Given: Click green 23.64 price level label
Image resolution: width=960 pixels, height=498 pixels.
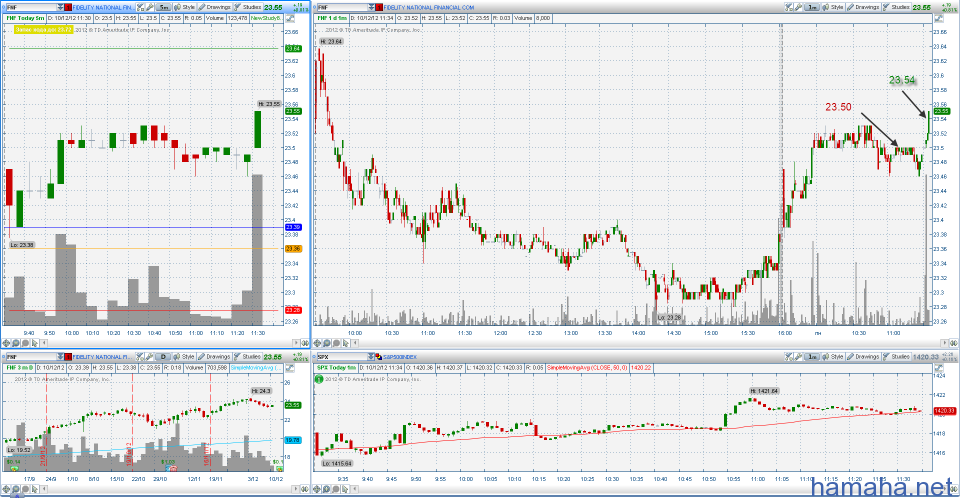Looking at the screenshot, I should tap(293, 48).
